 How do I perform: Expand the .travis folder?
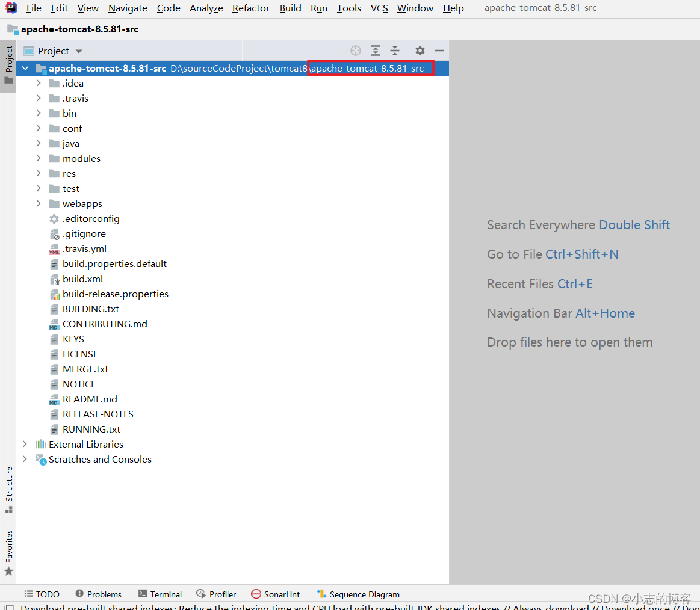[x=39, y=98]
